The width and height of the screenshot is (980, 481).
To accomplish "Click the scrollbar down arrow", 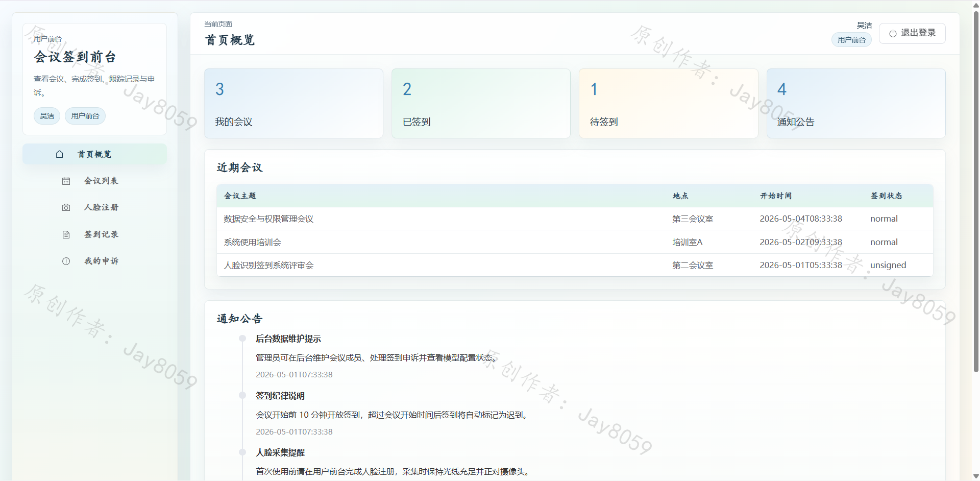I will pyautogui.click(x=976, y=476).
